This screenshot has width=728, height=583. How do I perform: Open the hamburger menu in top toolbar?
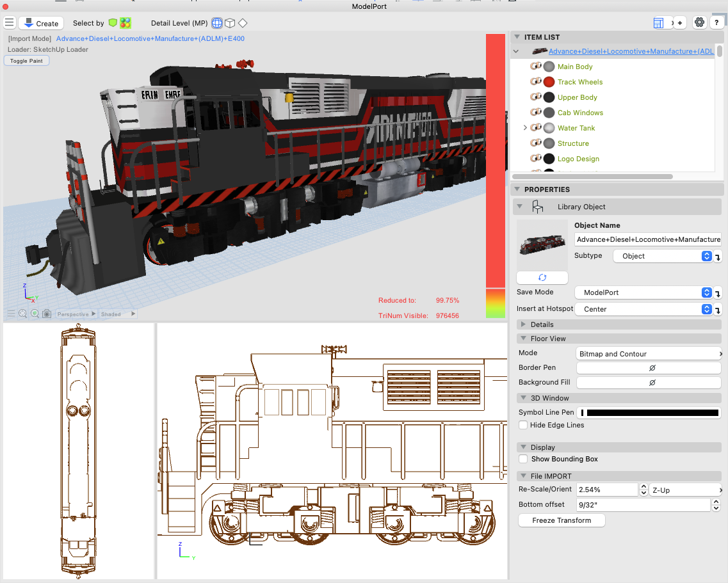point(9,23)
